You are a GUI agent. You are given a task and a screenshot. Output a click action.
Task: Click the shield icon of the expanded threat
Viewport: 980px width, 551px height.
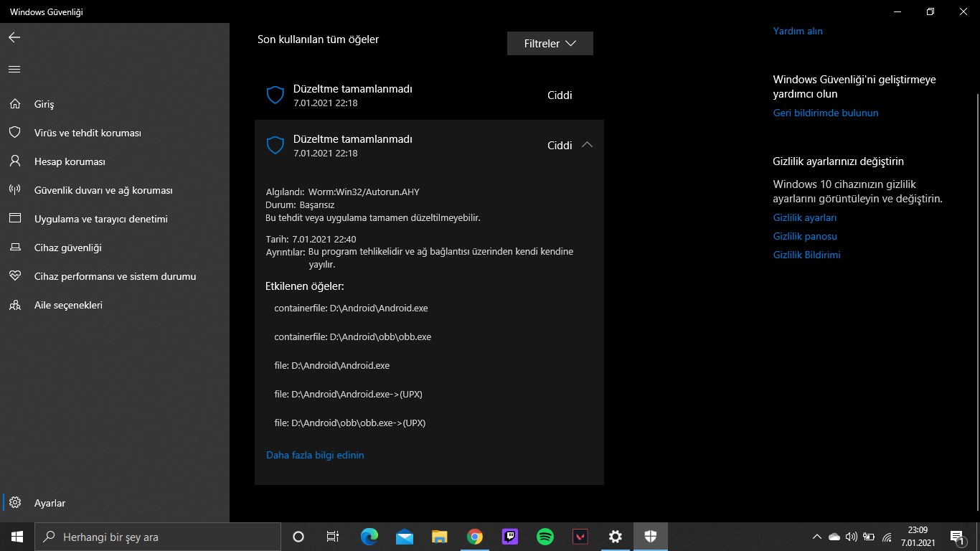point(275,146)
